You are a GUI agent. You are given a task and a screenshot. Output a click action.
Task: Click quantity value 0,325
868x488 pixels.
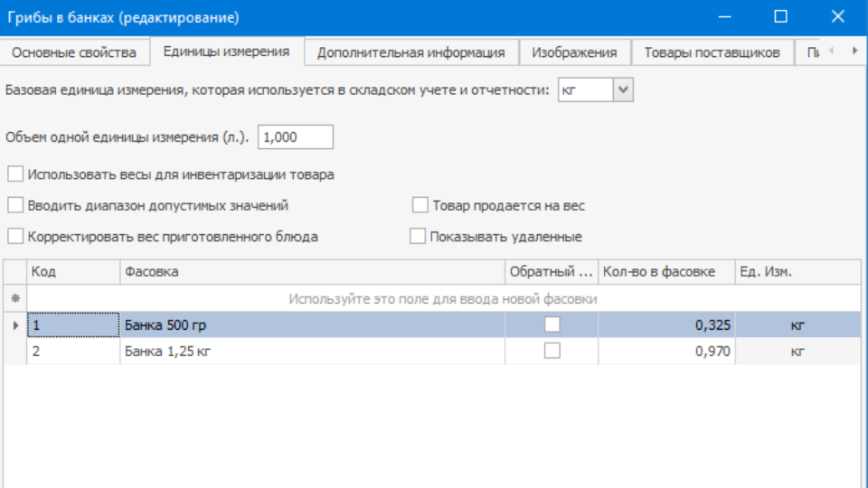[x=666, y=324]
